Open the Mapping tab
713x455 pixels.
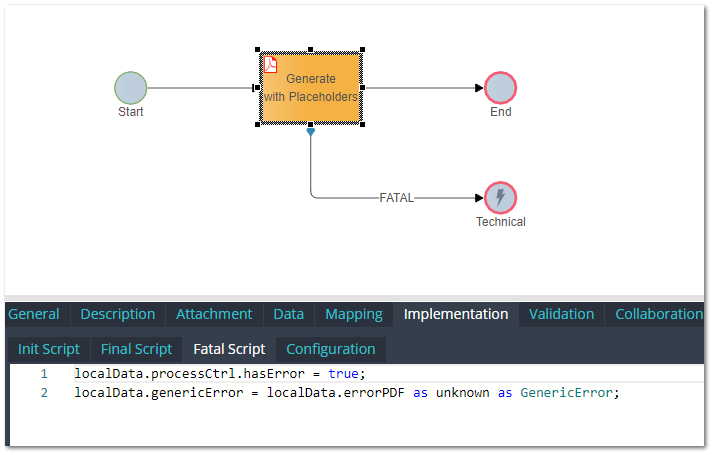click(354, 314)
